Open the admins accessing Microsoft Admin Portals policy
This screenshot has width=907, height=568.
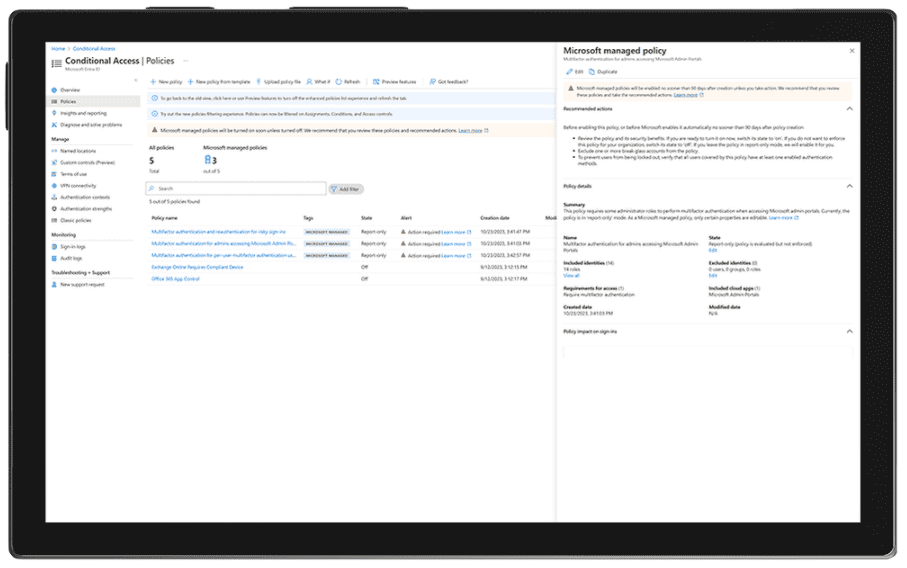tap(224, 244)
